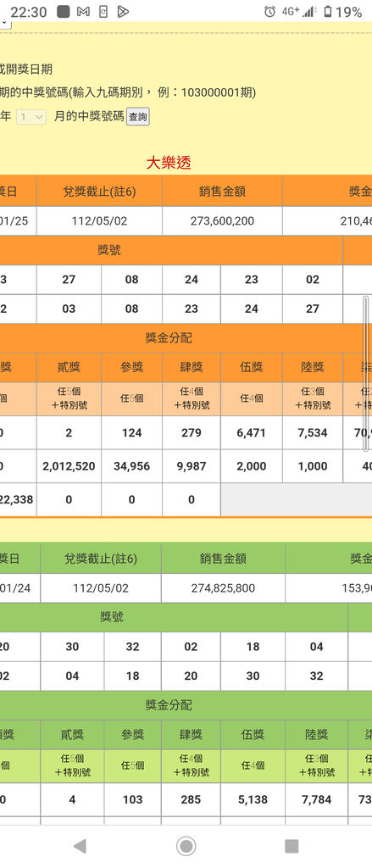Select winner count 7,784
The width and height of the screenshot is (372, 868).
tap(317, 799)
